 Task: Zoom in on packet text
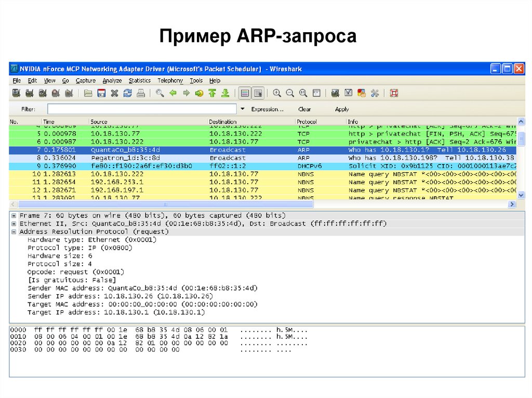click(277, 93)
